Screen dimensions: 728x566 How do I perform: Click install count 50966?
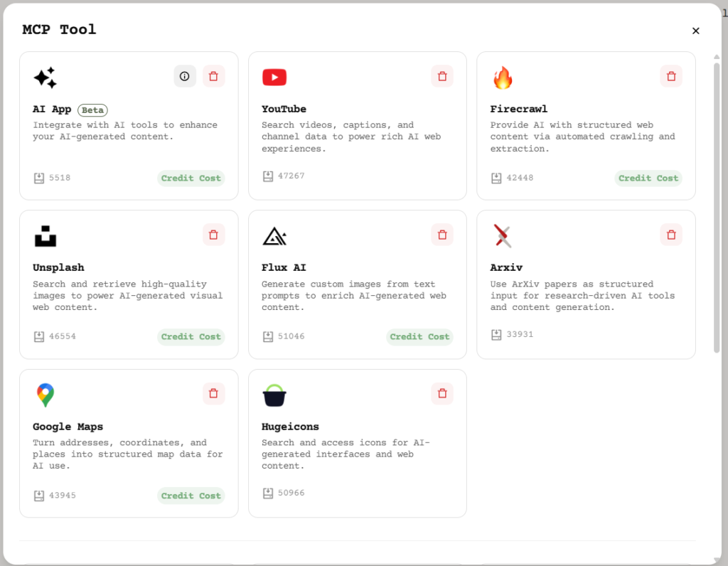pyautogui.click(x=291, y=493)
